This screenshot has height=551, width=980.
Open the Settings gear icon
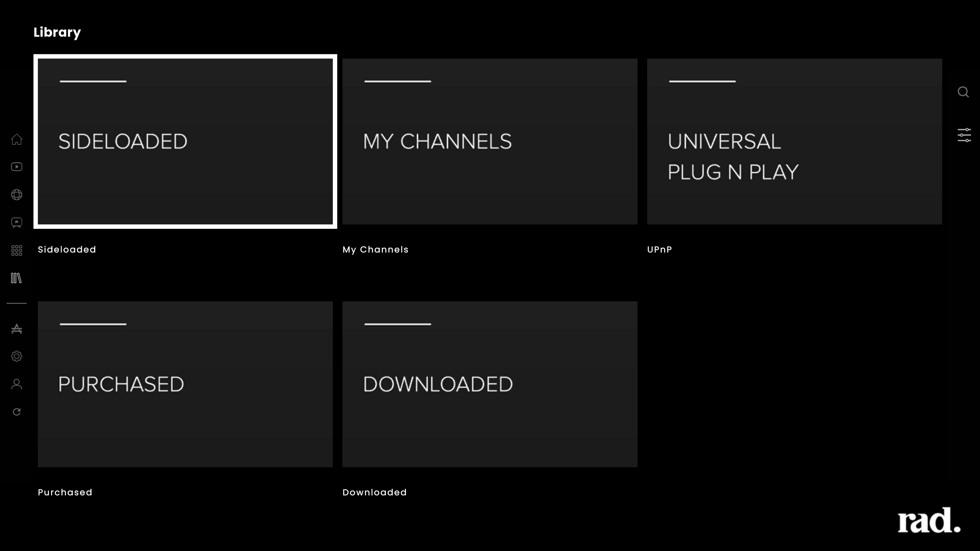pos(16,356)
